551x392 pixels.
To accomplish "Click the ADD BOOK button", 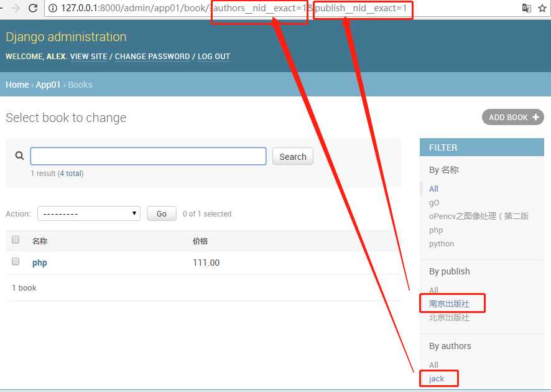I will point(512,117).
